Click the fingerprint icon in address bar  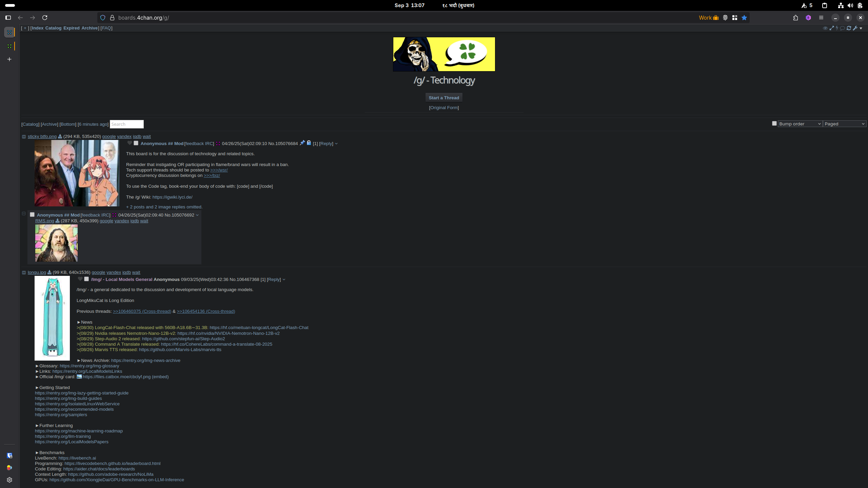pyautogui.click(x=725, y=18)
